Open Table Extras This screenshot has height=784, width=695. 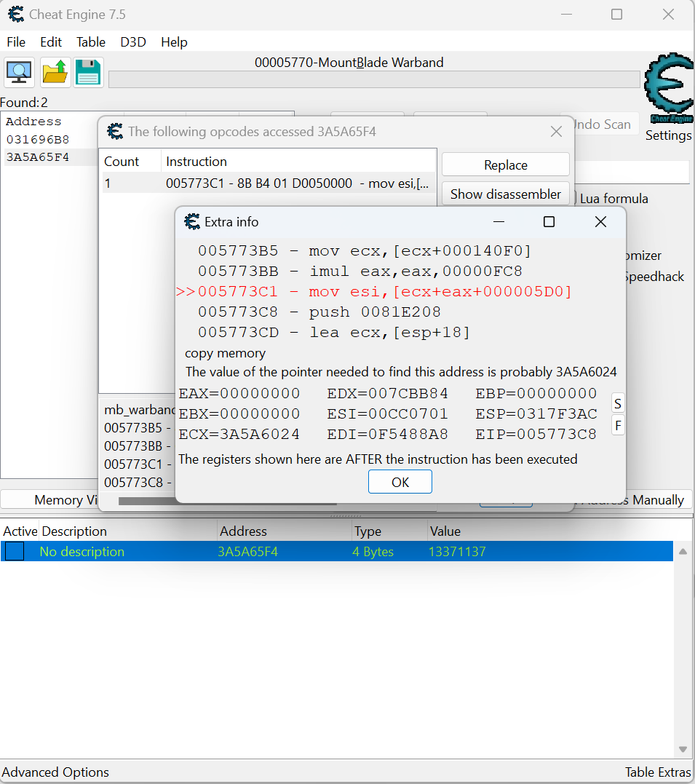(x=658, y=772)
